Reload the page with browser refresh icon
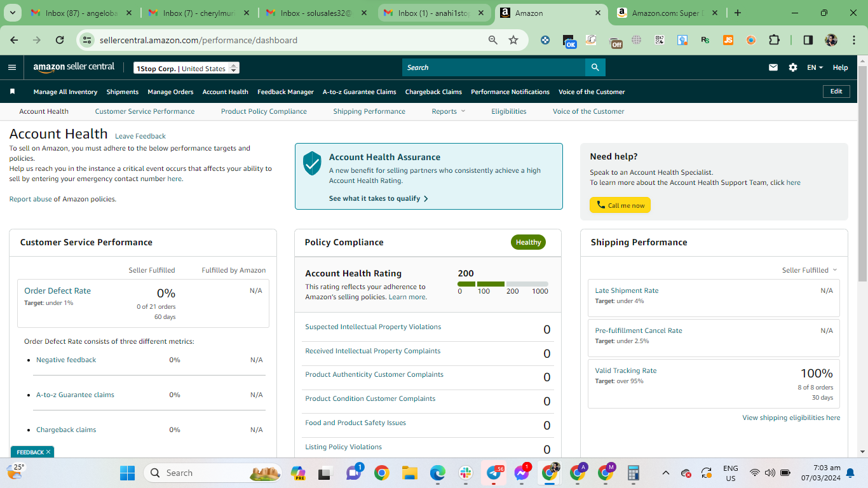868x488 pixels. (x=60, y=40)
